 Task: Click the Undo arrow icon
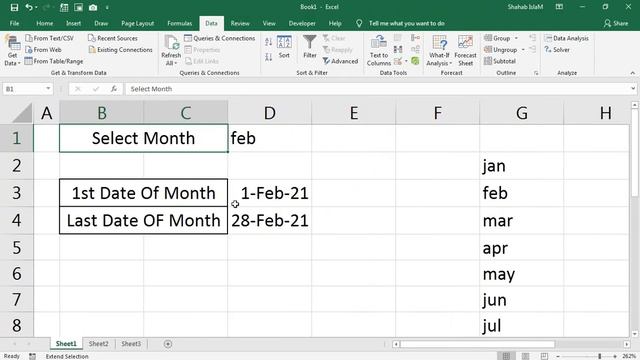pyautogui.click(x=29, y=7)
